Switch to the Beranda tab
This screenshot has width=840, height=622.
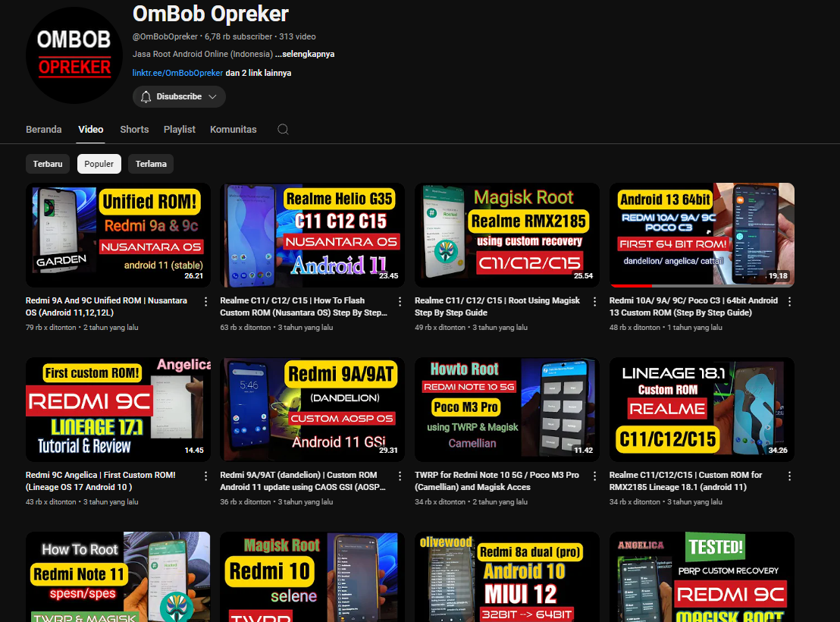coord(44,129)
